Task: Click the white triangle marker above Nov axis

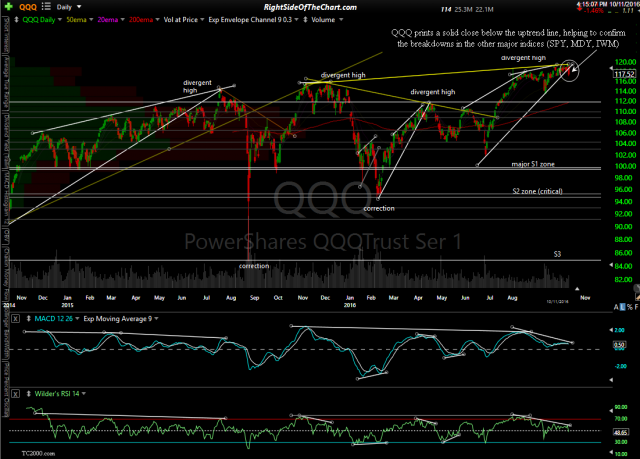Action: tap(577, 289)
